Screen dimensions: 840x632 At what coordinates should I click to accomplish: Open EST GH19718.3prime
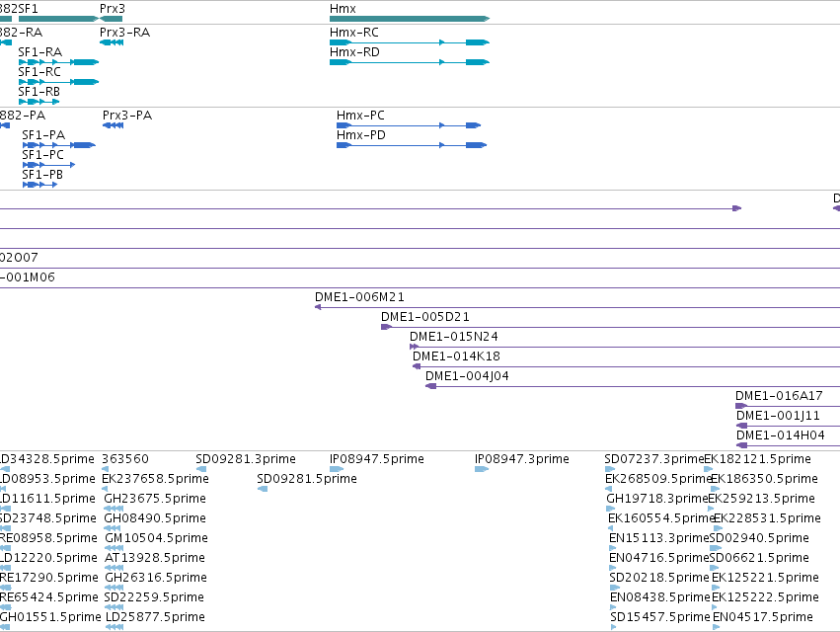pos(657,499)
